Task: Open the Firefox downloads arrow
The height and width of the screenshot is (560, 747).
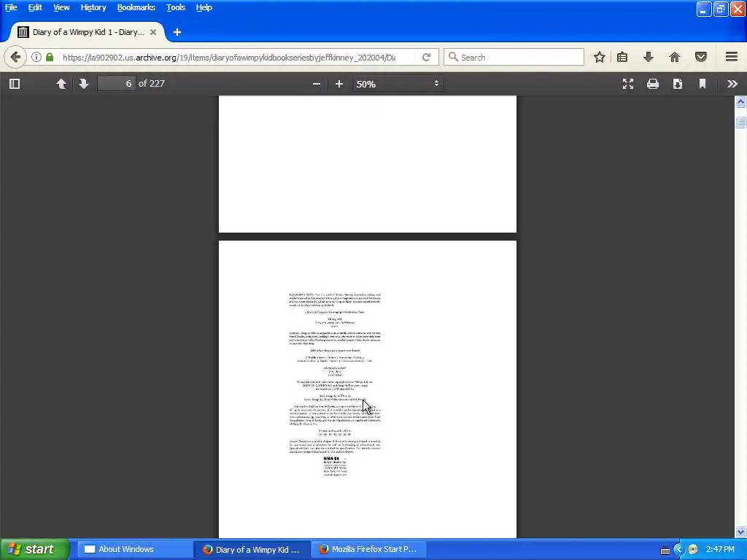Action: tap(649, 57)
